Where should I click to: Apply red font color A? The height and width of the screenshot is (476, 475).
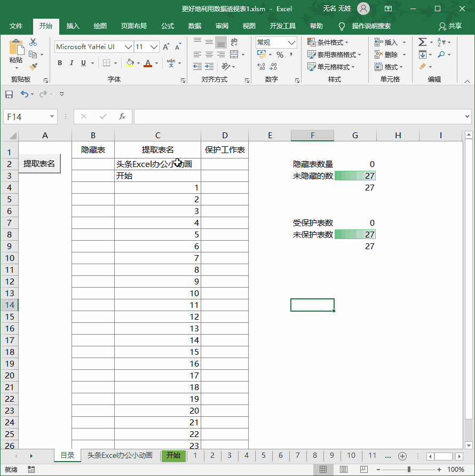click(148, 63)
